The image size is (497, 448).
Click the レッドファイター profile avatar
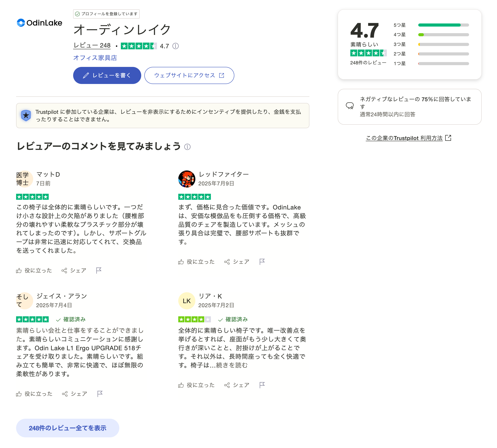(x=187, y=179)
